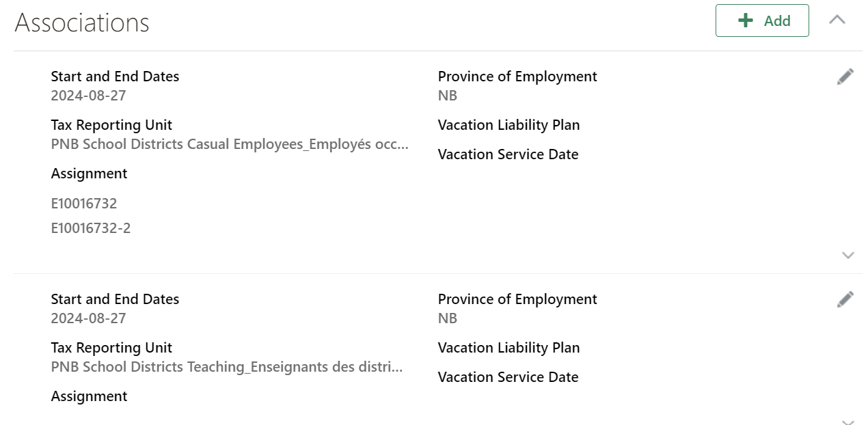868x425 pixels.
Task: Click the plus icon on the Add button
Action: point(744,20)
